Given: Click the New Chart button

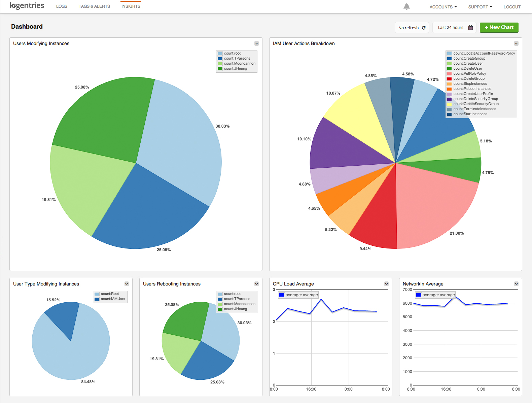Looking at the screenshot, I should click(499, 28).
